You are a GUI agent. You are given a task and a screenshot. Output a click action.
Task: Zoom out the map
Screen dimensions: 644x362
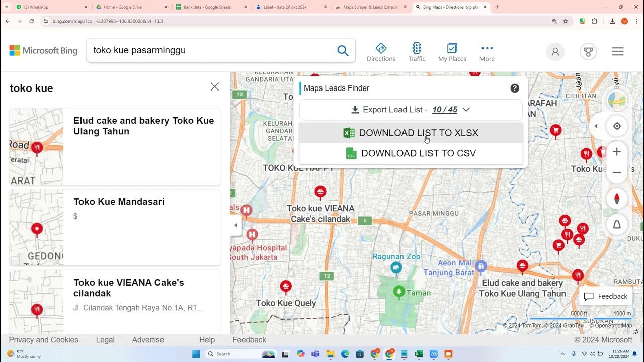tap(617, 172)
